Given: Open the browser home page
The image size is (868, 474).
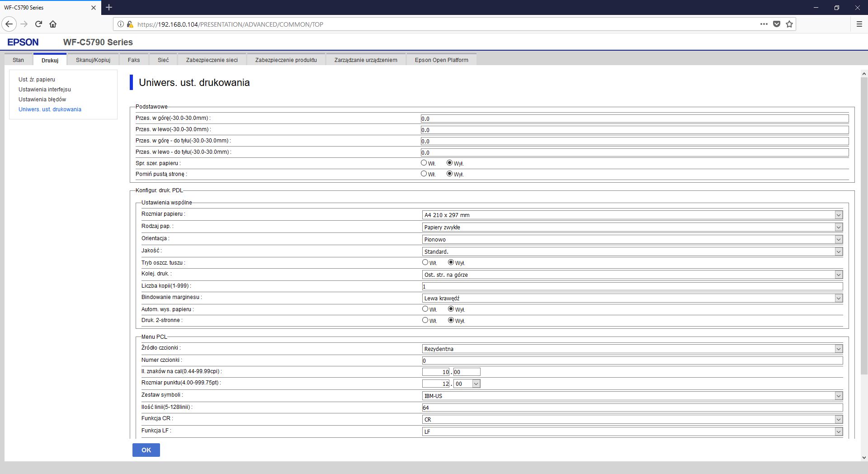Looking at the screenshot, I should pos(53,24).
